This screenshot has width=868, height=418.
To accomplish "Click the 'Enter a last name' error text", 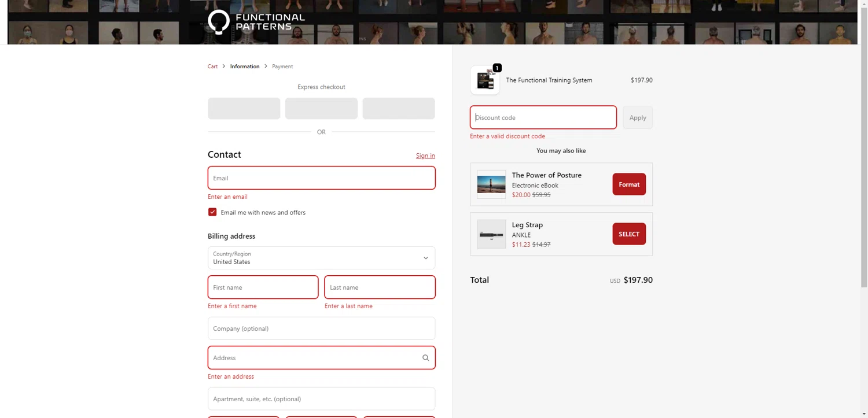I will click(348, 306).
